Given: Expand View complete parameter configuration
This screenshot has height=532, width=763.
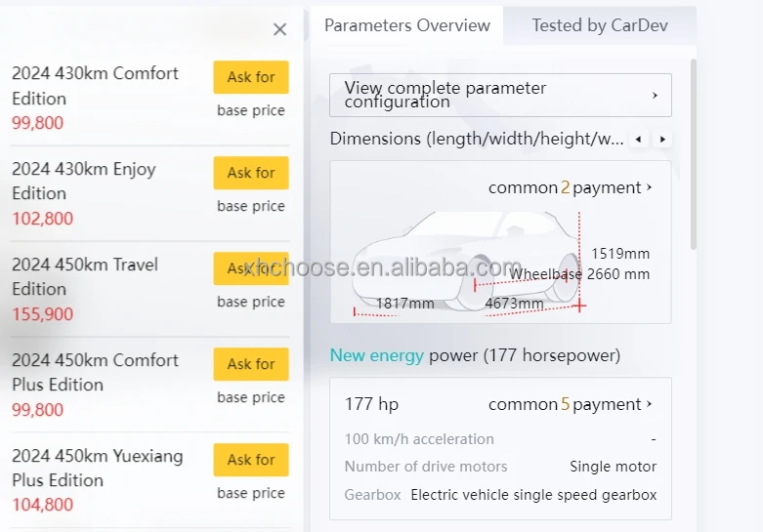Looking at the screenshot, I should (500, 95).
